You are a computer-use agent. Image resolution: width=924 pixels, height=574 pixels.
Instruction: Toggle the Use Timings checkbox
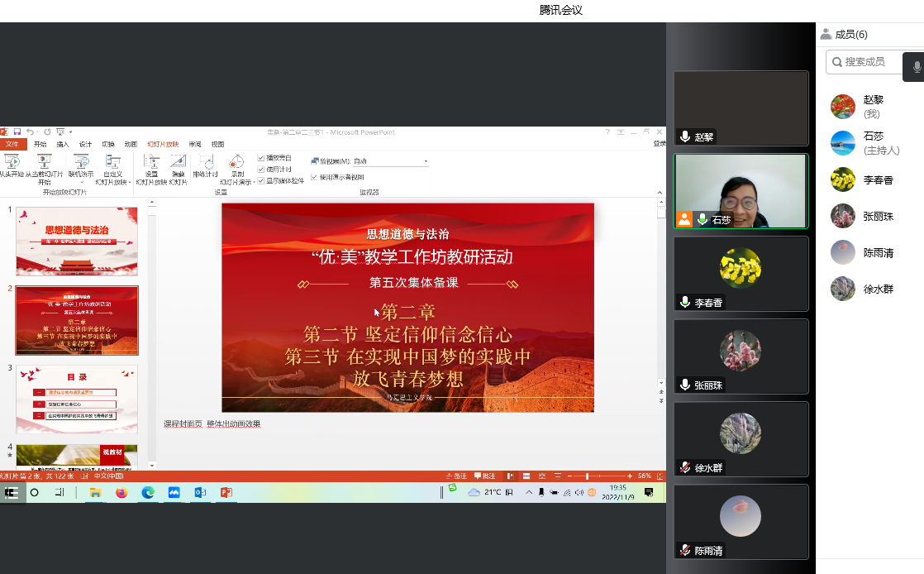pos(261,169)
